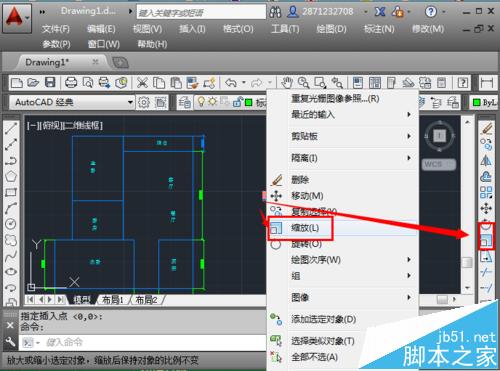Click the ByLayer green color swatch
Image resolution: width=500 pixels, height=371 pixels.
click(477, 102)
